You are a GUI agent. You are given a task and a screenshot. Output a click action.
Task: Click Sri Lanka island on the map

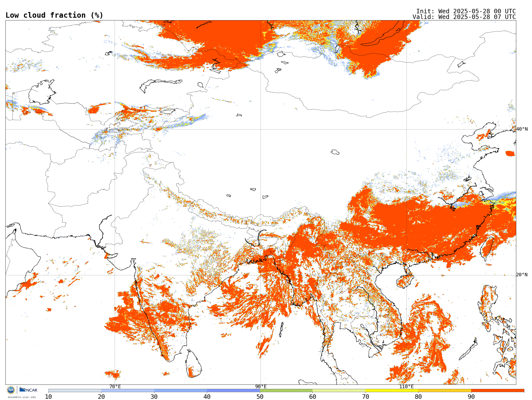pyautogui.click(x=194, y=364)
